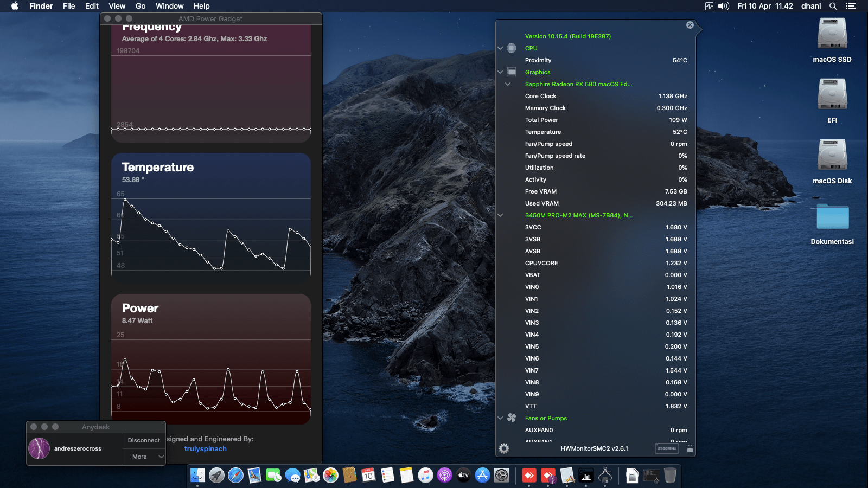Open the volume control in menu bar
The width and height of the screenshot is (868, 488).
724,6
